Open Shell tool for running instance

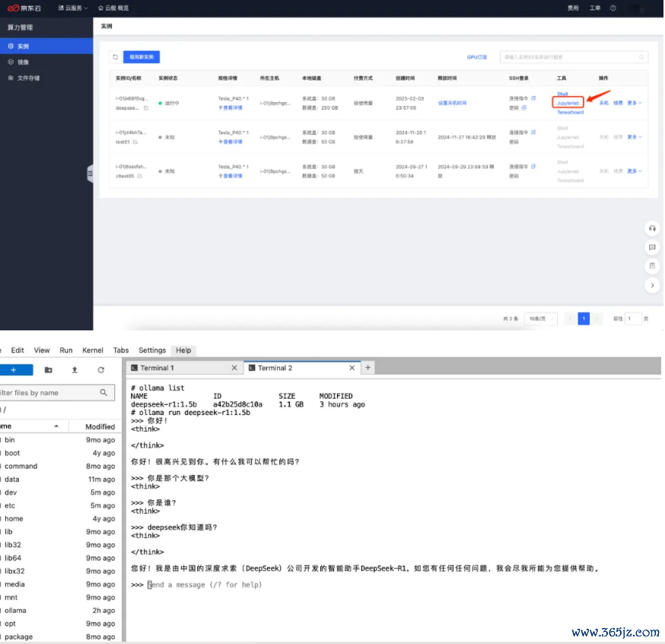pyautogui.click(x=562, y=94)
